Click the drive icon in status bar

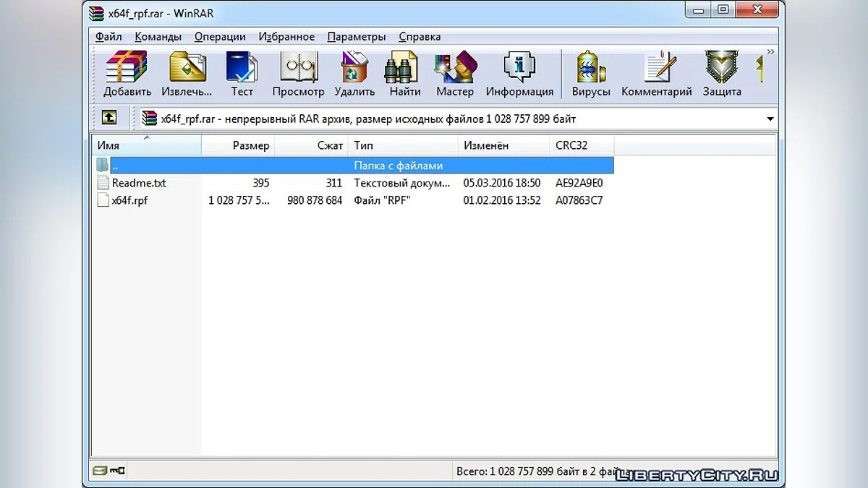[100, 471]
